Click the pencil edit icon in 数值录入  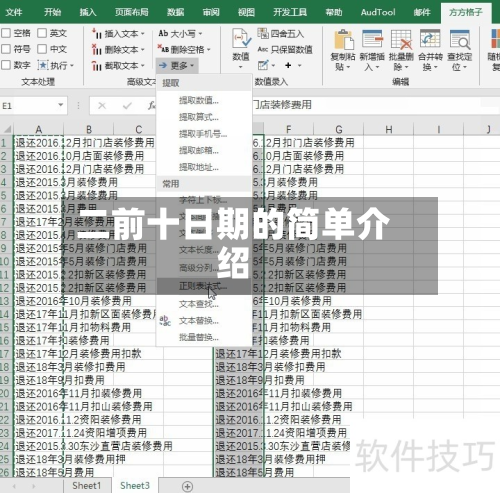coord(263,65)
